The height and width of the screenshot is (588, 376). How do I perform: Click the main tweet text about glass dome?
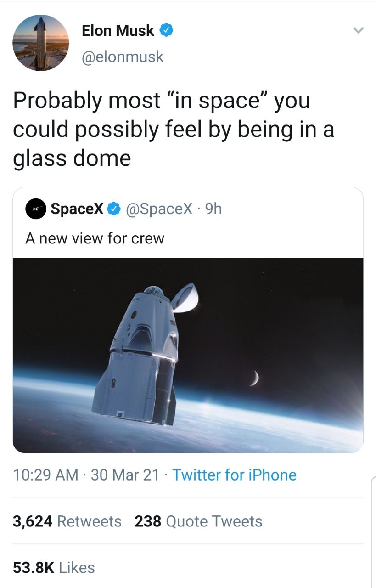point(173,129)
